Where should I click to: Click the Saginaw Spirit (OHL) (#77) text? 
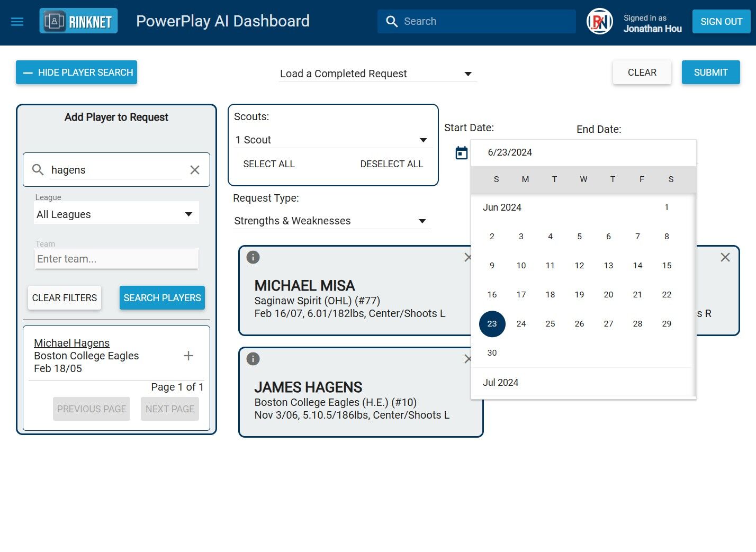tap(317, 301)
